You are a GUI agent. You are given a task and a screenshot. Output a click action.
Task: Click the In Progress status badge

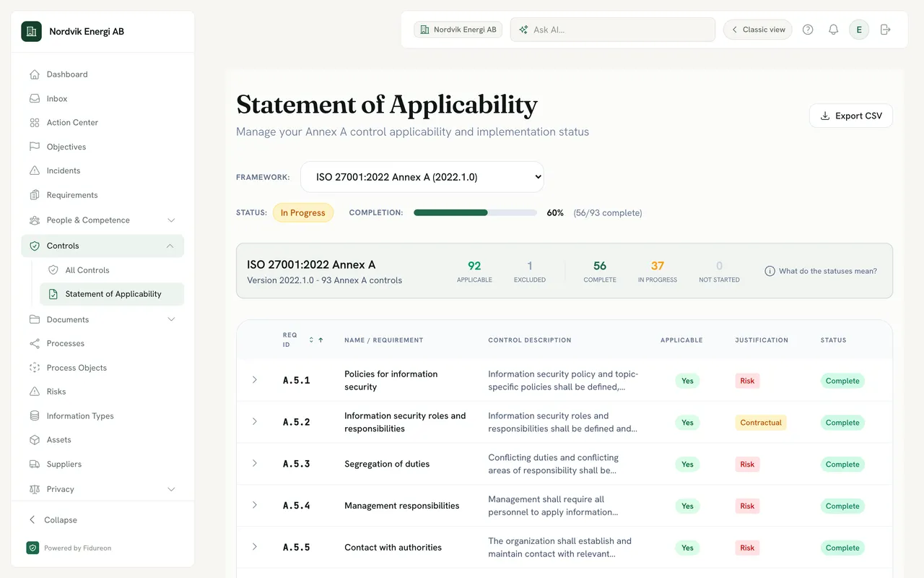303,213
